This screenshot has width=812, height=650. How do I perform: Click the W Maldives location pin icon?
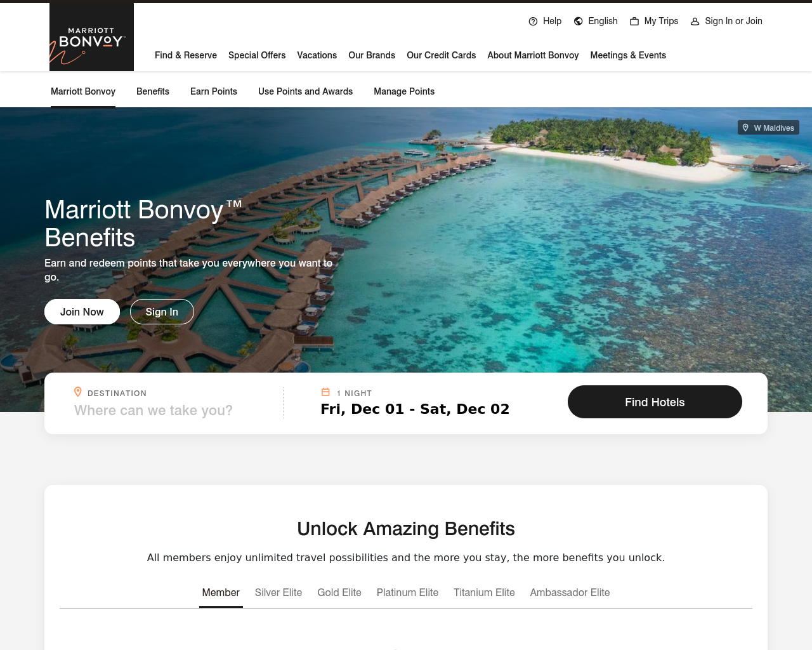coord(745,128)
